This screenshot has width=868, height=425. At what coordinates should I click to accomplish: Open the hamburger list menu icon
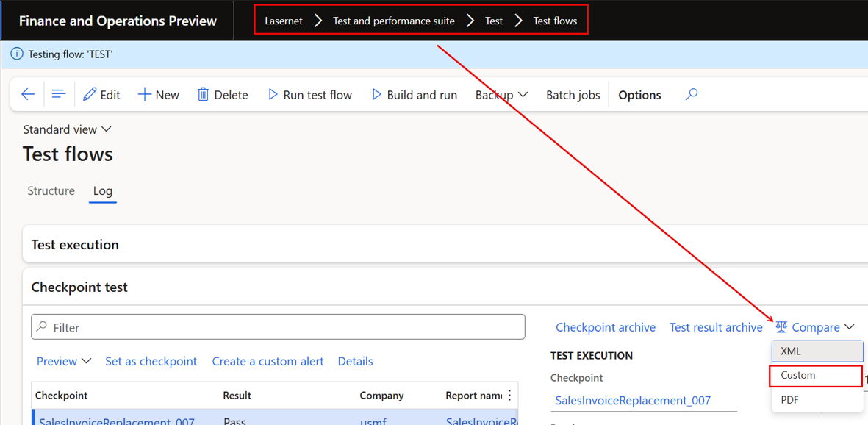pyautogui.click(x=59, y=95)
